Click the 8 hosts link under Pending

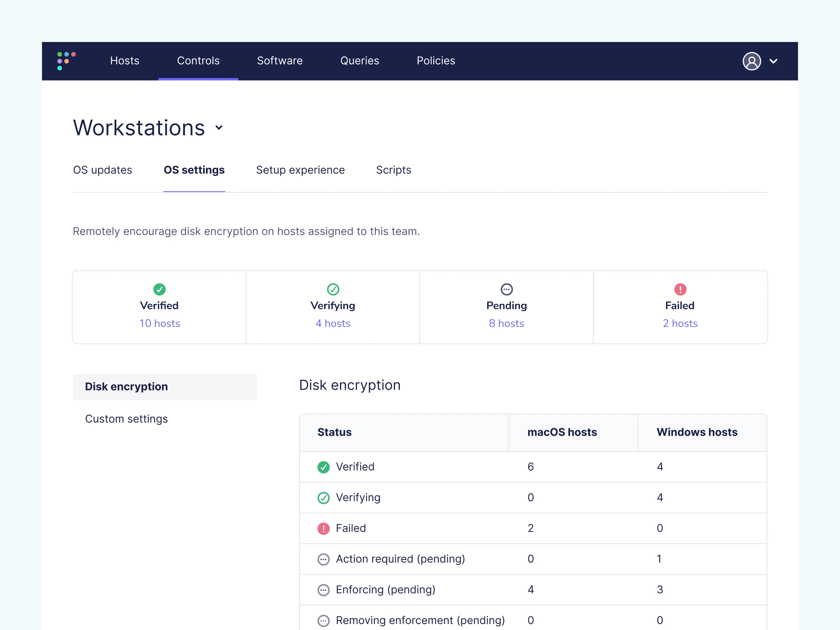coord(506,323)
